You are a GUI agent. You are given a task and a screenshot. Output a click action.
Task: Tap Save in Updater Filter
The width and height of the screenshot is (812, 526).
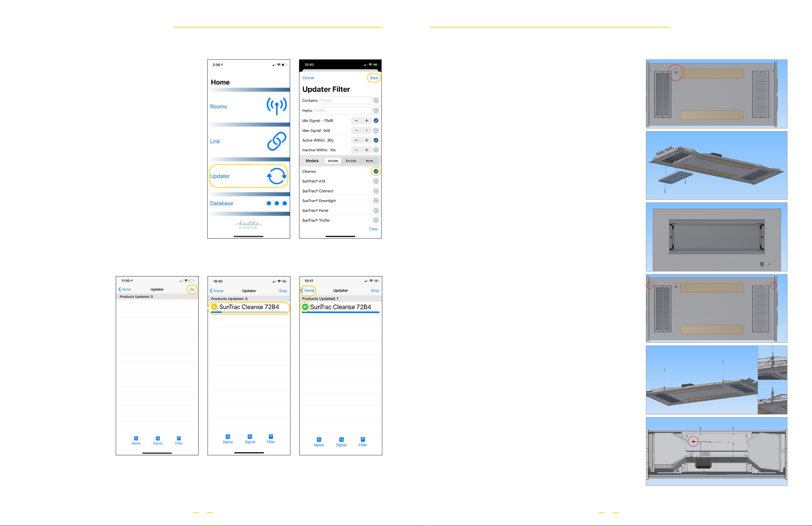coord(374,78)
